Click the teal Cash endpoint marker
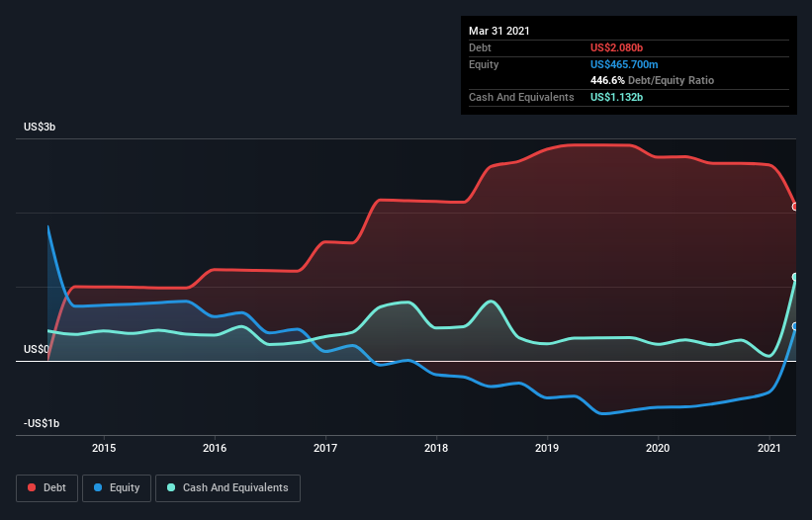 (x=795, y=278)
